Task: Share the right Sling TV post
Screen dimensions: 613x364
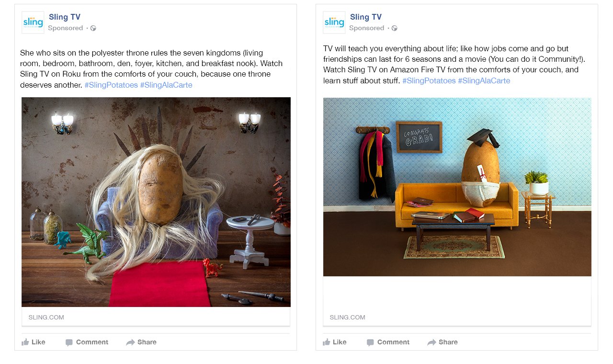Action: tap(443, 342)
